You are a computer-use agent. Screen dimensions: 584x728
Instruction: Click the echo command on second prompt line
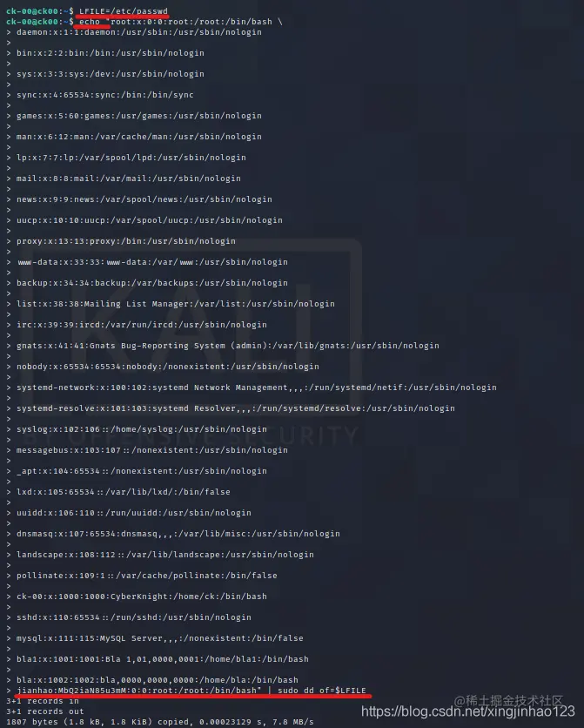[90, 22]
